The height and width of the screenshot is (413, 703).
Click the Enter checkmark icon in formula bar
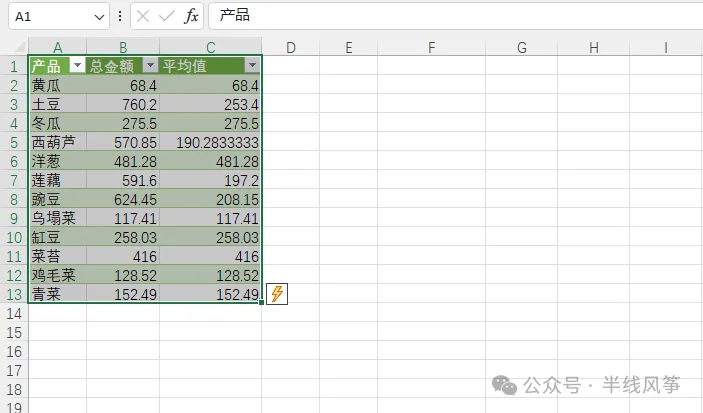167,16
